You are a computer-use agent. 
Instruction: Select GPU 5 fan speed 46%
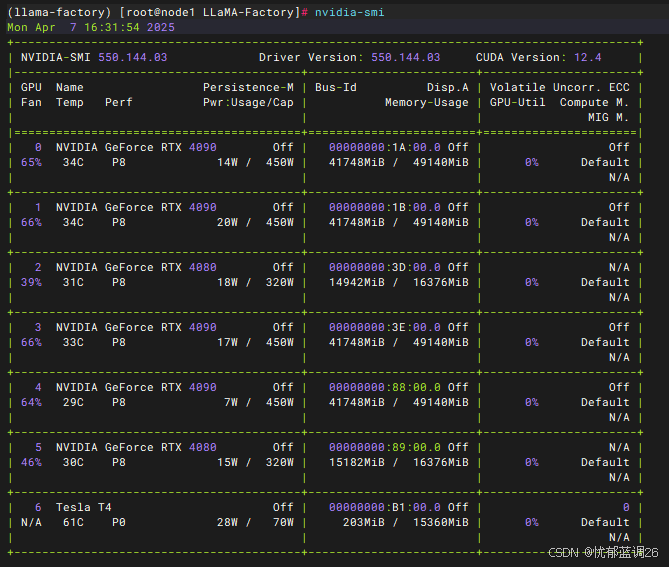coord(32,462)
